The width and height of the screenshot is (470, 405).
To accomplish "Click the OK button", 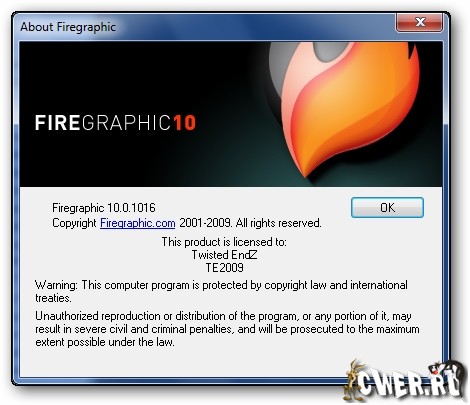I will 387,208.
